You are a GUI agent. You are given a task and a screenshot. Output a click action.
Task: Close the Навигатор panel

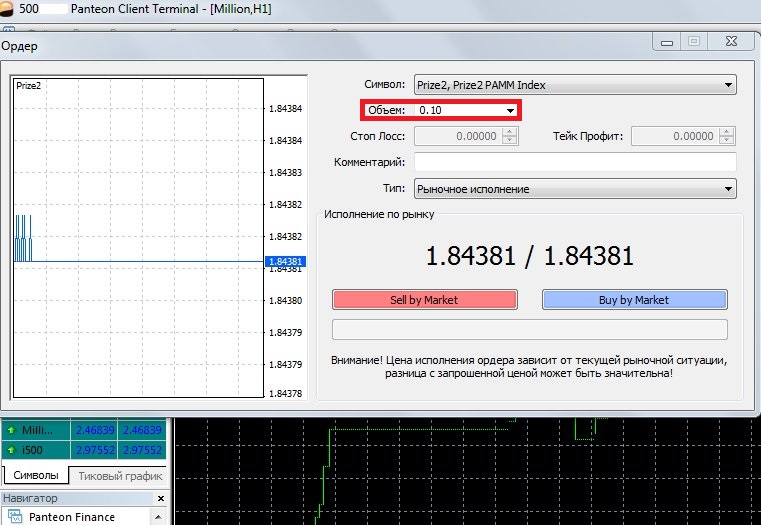(x=160, y=498)
